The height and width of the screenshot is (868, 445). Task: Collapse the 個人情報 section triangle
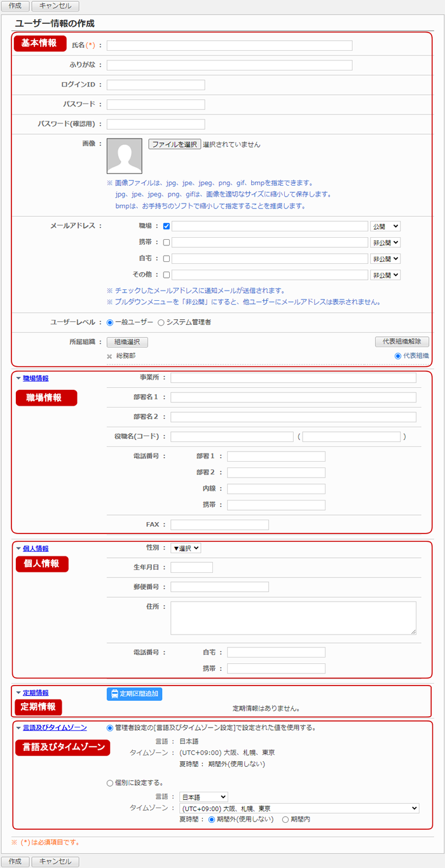(x=18, y=548)
